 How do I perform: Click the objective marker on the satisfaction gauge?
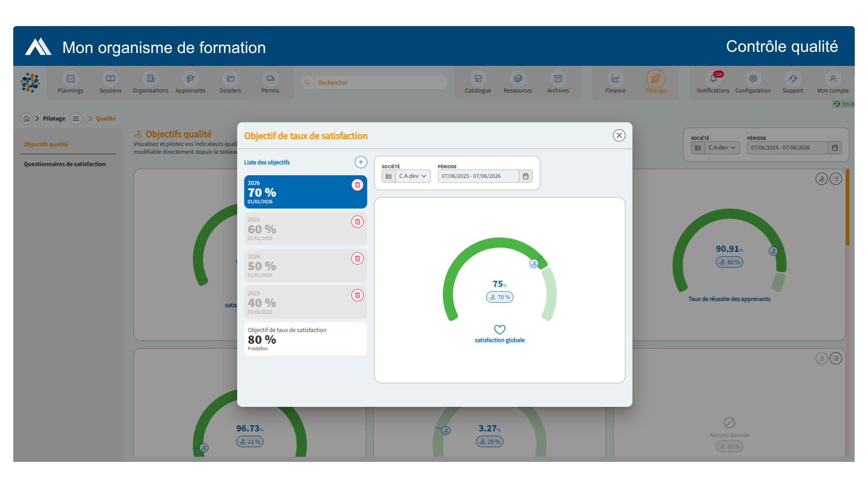[x=534, y=263]
